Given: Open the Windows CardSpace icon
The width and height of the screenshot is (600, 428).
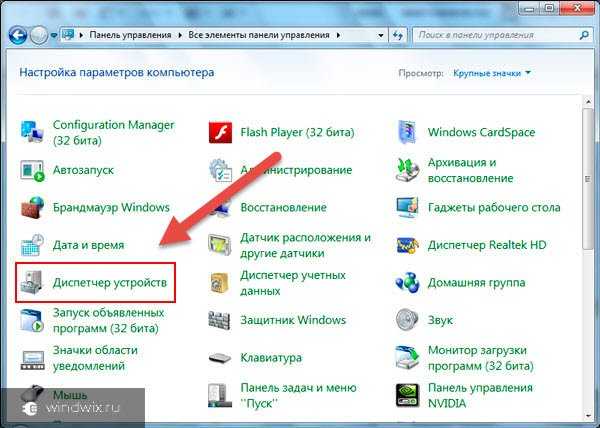Looking at the screenshot, I should pyautogui.click(x=407, y=132).
